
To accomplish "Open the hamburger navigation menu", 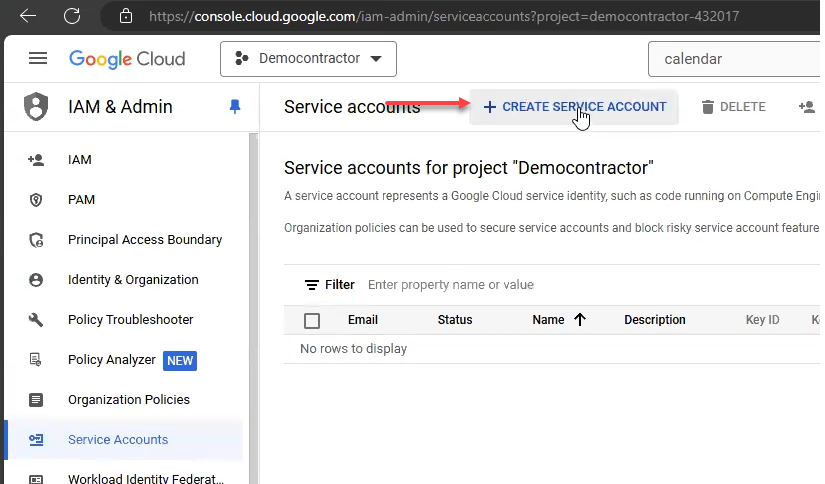I will (x=38, y=58).
